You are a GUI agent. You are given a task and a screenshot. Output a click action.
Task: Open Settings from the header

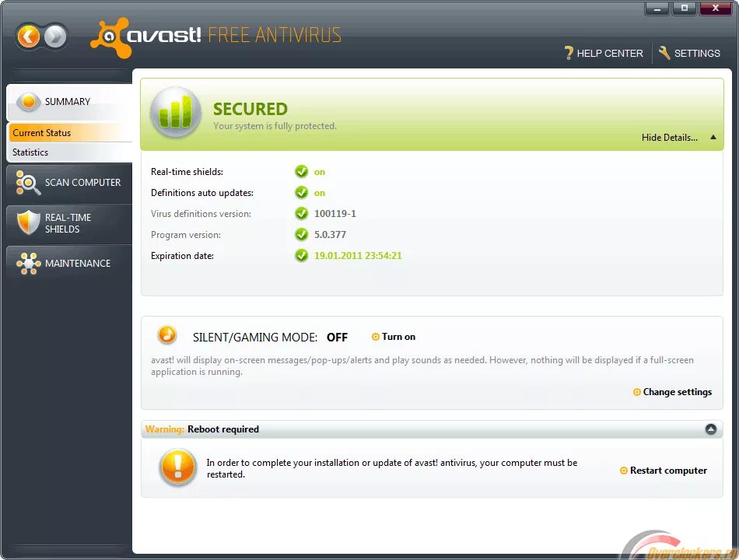pyautogui.click(x=697, y=53)
